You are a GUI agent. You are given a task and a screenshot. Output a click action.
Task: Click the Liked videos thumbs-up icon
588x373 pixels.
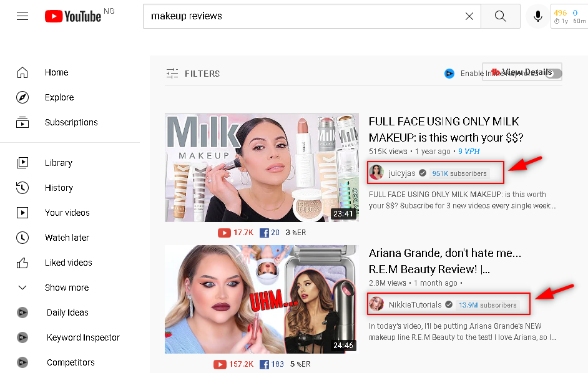[x=22, y=263]
